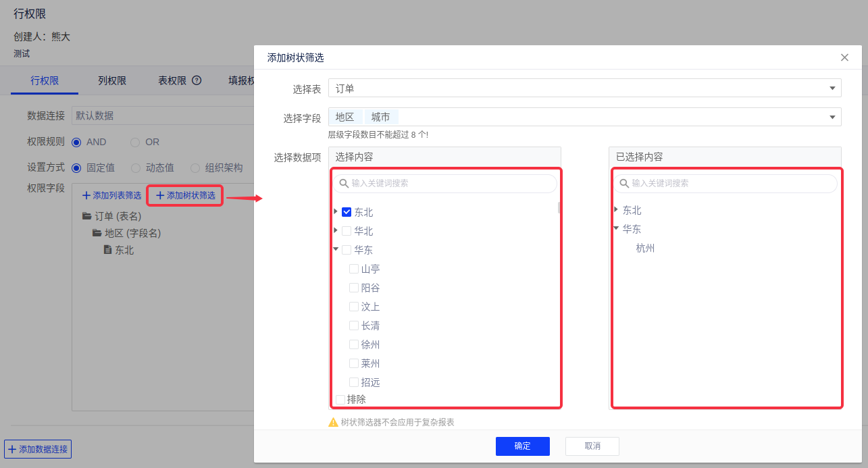Enable the 排除 checkbox
This screenshot has height=468, width=868.
340,399
